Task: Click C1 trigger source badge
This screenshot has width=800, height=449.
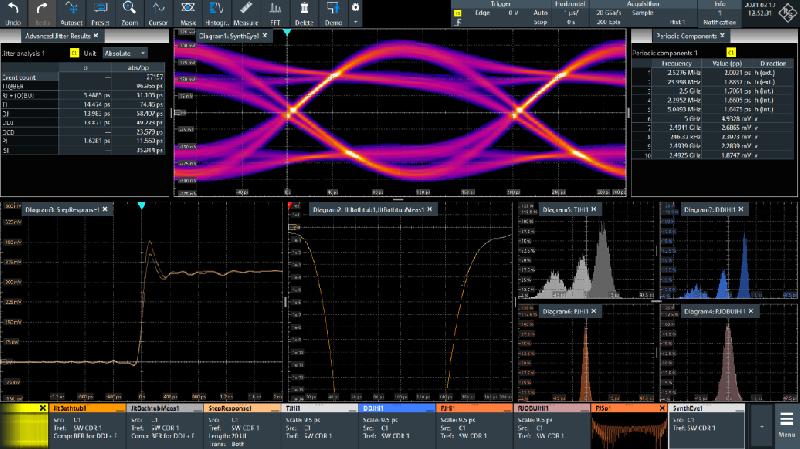Action: pos(458,13)
